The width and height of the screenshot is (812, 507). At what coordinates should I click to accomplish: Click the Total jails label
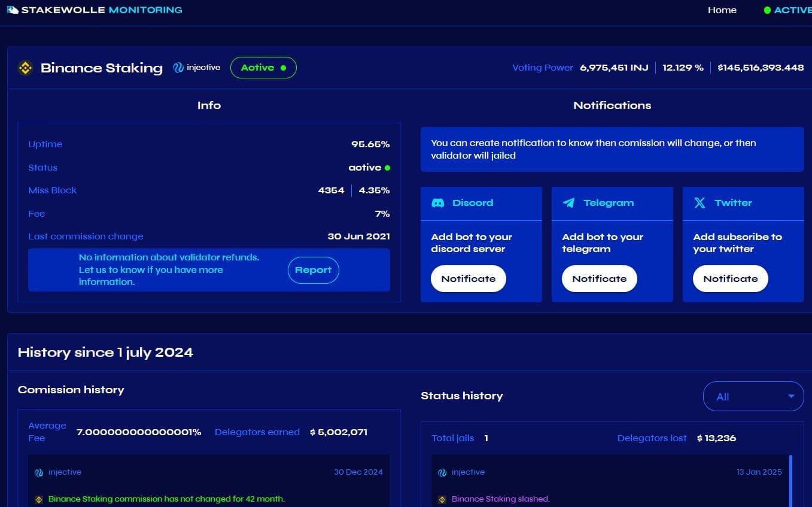click(452, 438)
